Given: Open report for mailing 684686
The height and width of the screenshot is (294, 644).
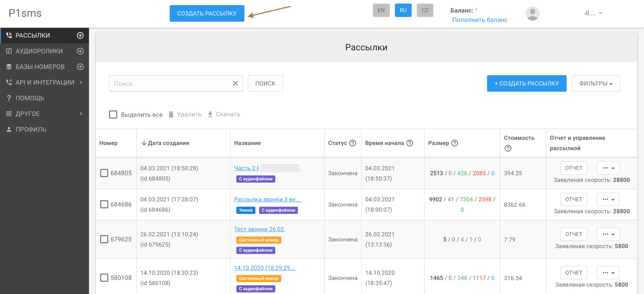Looking at the screenshot, I should (x=573, y=199).
